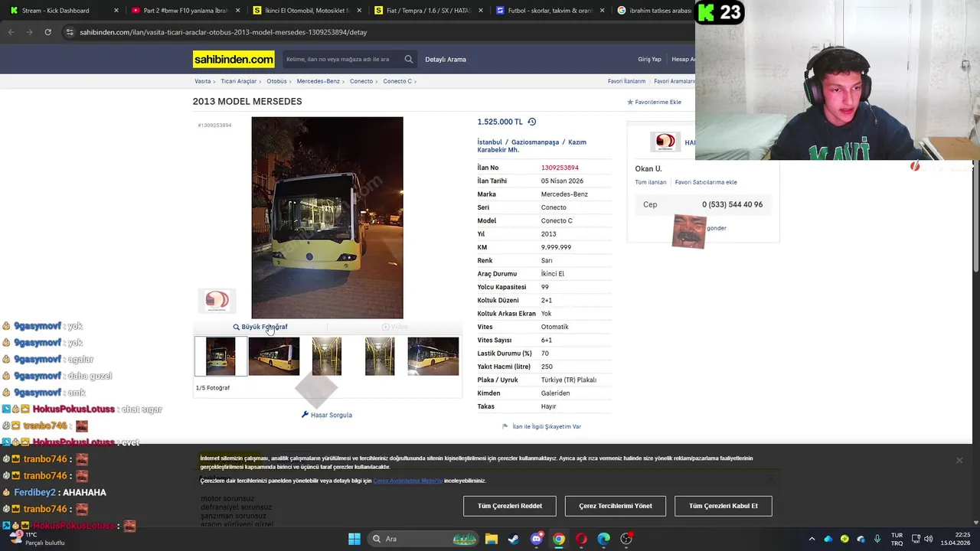Screen dimensions: 980x551
Task: Open volume control in system tray
Action: point(929,539)
